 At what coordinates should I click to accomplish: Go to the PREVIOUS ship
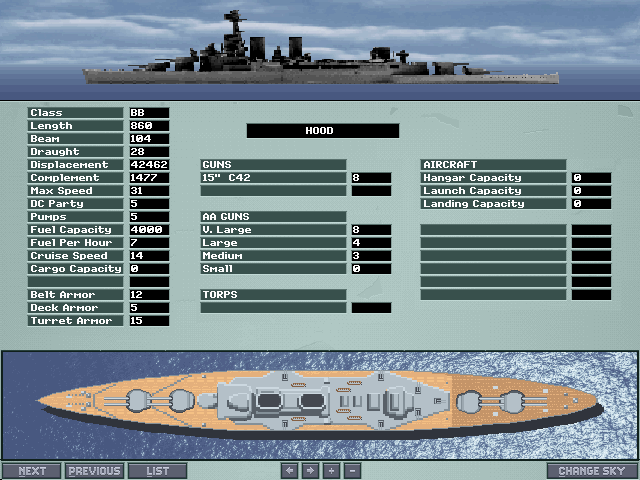click(95, 471)
